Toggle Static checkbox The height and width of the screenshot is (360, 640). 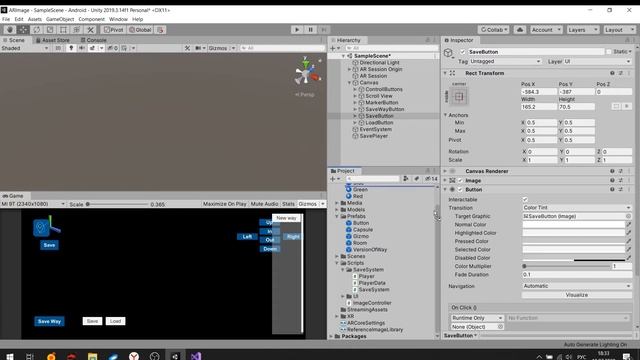pos(609,52)
